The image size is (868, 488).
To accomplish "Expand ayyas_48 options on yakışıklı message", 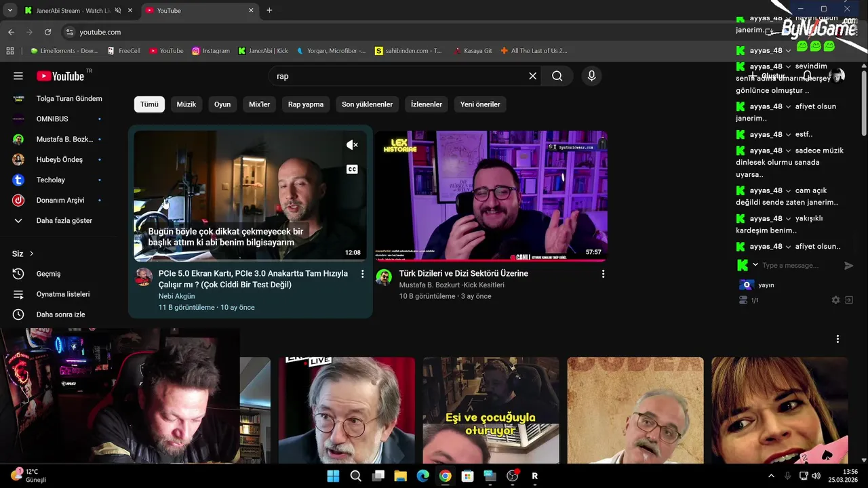I will (788, 219).
